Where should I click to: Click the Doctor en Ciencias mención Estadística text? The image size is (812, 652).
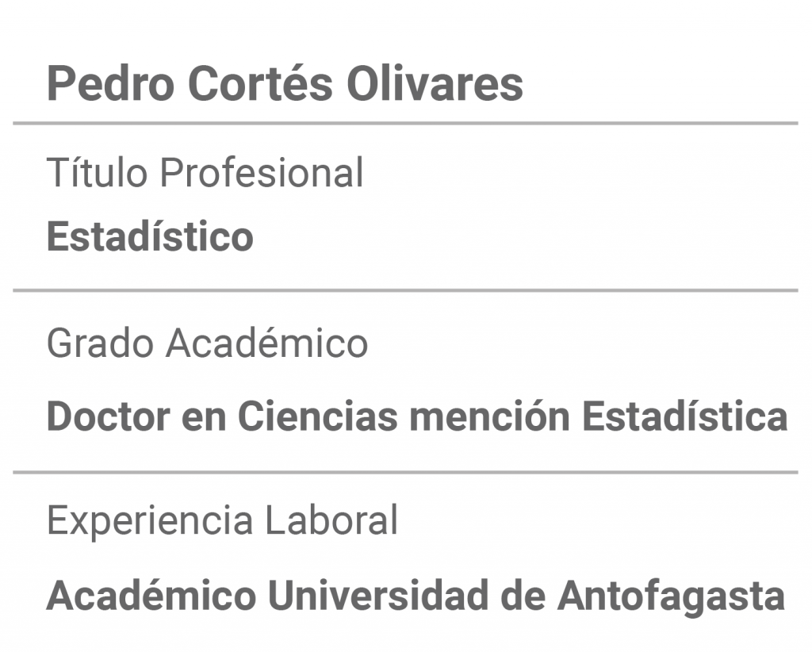tap(417, 416)
